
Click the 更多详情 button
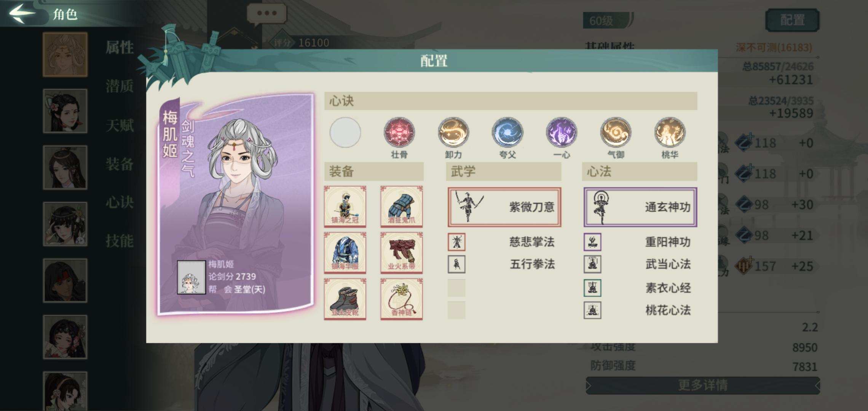[x=703, y=386]
